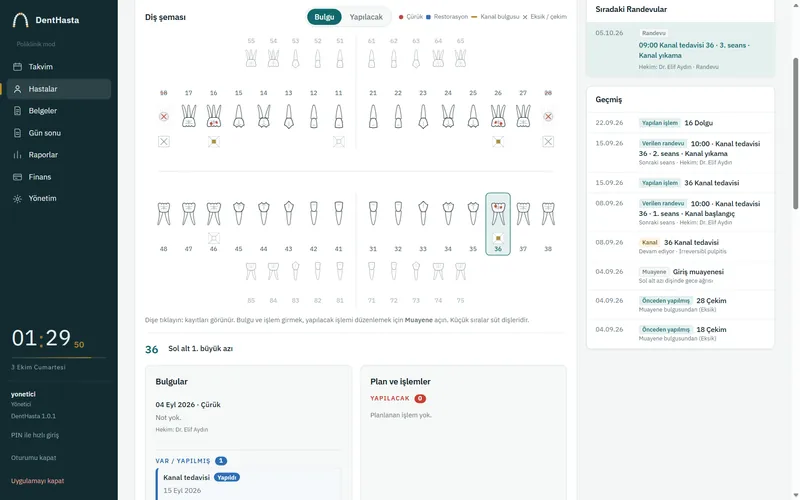Click PIN ile hızlı giriş
The image size is (800, 500).
point(35,435)
